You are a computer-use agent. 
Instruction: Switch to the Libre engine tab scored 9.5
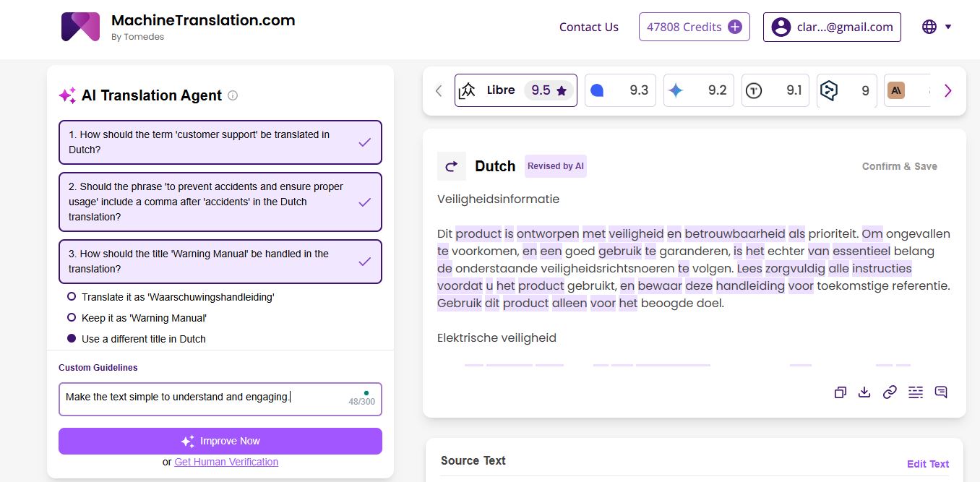click(515, 90)
